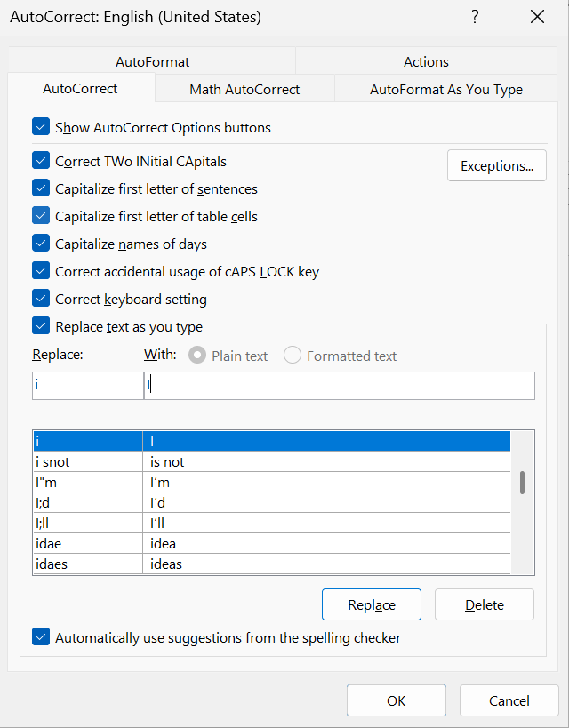Confirm changes with the OK button

point(396,700)
